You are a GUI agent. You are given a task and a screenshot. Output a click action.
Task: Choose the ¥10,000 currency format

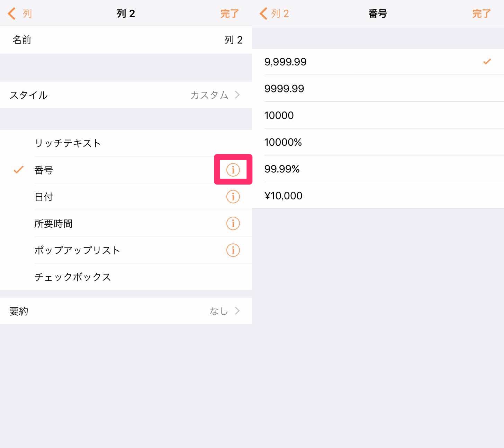(378, 195)
